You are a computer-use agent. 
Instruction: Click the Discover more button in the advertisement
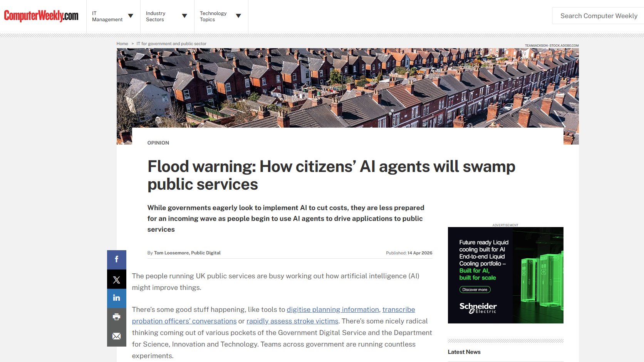475,290
